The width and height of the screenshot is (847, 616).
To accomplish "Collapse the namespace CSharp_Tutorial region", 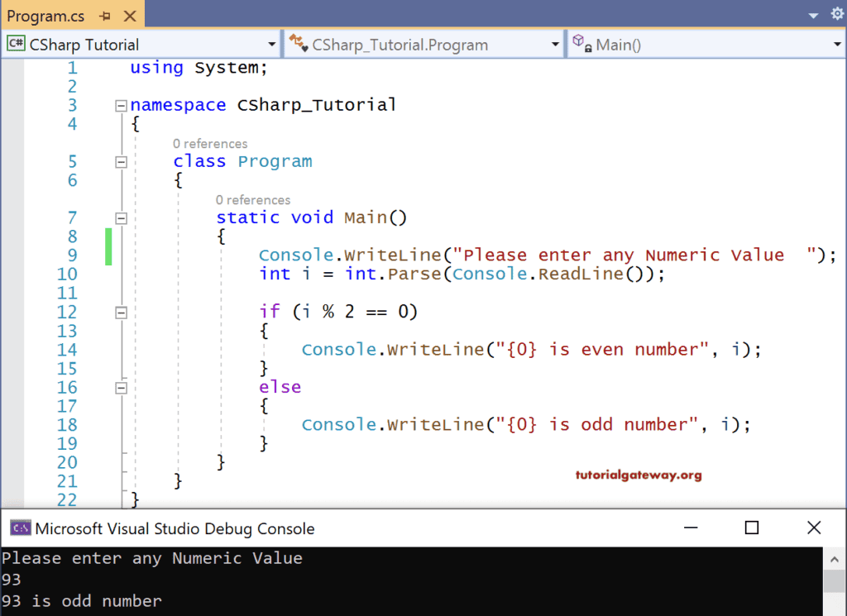I will tap(121, 105).
